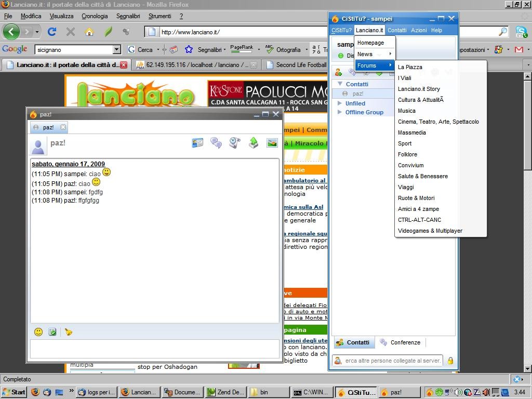The height and width of the screenshot is (399, 532).
Task: Switch to the Conferenze tab
Action: tap(402, 342)
